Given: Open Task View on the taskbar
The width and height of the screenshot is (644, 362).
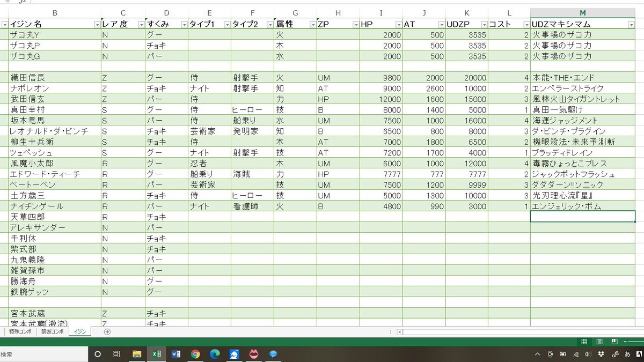Looking at the screenshot, I should pyautogui.click(x=117, y=354).
